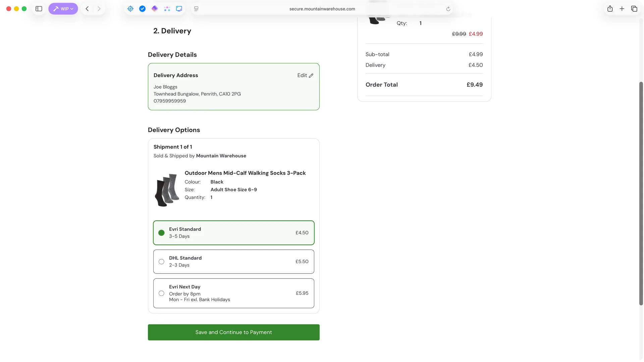This screenshot has height=362, width=644.
Task: Click Save and Continue to Payment
Action: tap(234, 332)
